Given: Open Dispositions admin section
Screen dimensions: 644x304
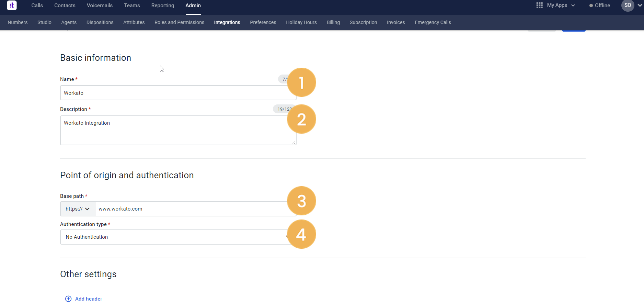Looking at the screenshot, I should [100, 22].
